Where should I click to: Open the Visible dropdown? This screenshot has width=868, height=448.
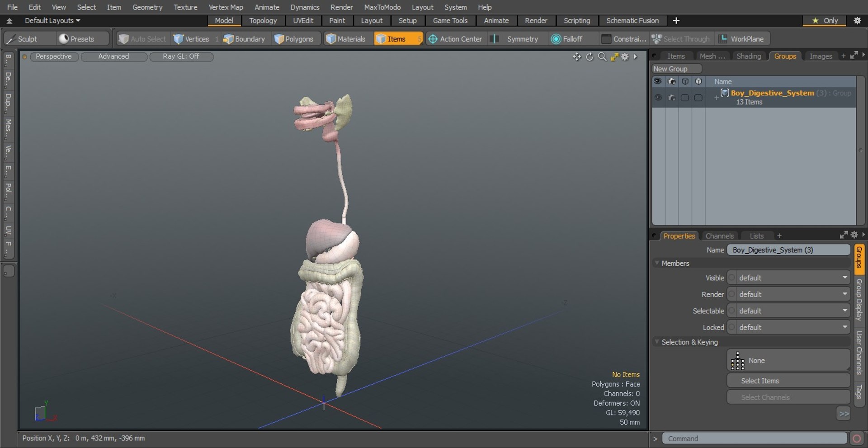(789, 278)
